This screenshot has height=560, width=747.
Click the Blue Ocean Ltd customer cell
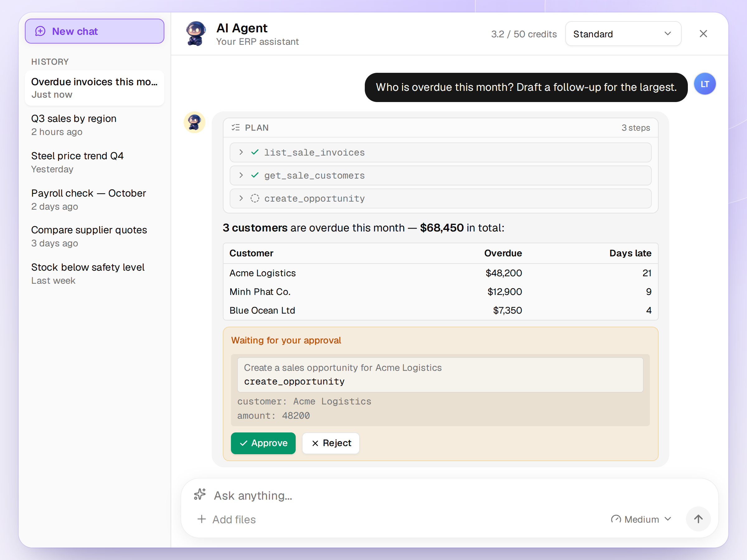click(x=262, y=310)
